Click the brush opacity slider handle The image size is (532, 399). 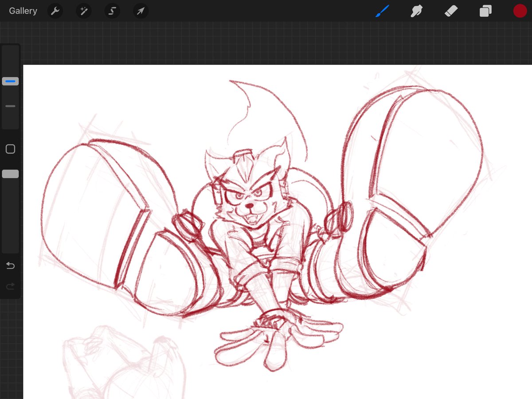10,174
